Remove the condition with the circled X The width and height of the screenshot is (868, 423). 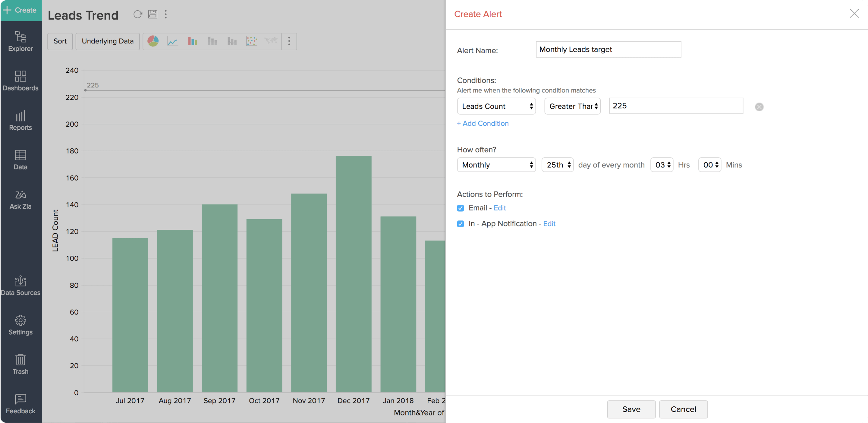(x=759, y=107)
